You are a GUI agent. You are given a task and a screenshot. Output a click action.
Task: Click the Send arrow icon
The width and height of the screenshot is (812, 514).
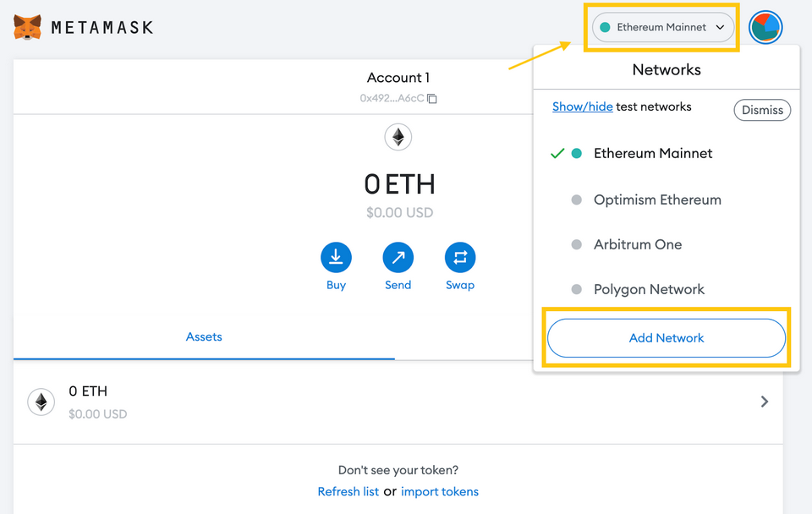[398, 257]
